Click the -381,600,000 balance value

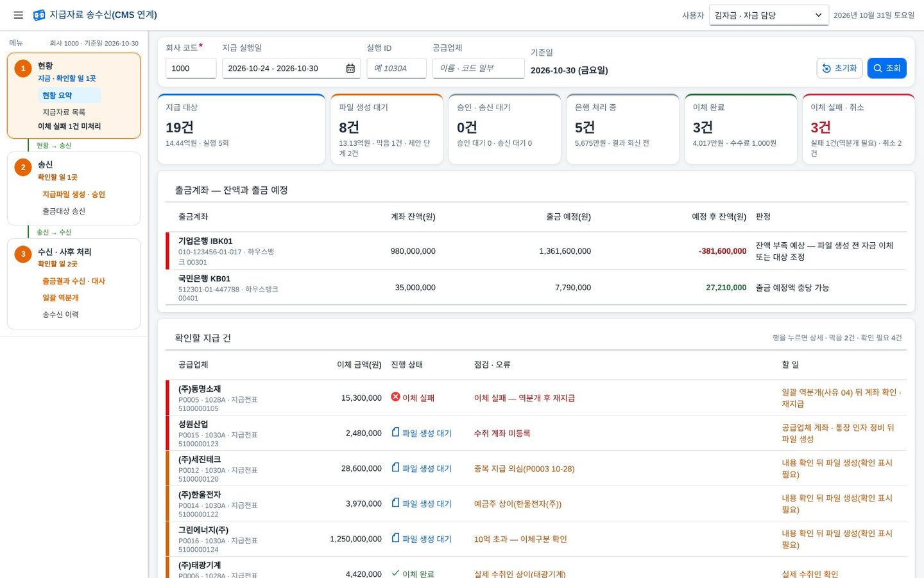click(723, 251)
